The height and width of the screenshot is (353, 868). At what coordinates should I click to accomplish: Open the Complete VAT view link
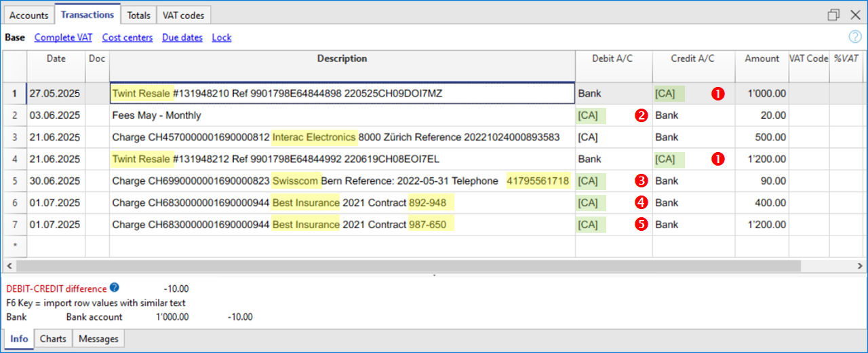[x=63, y=37]
